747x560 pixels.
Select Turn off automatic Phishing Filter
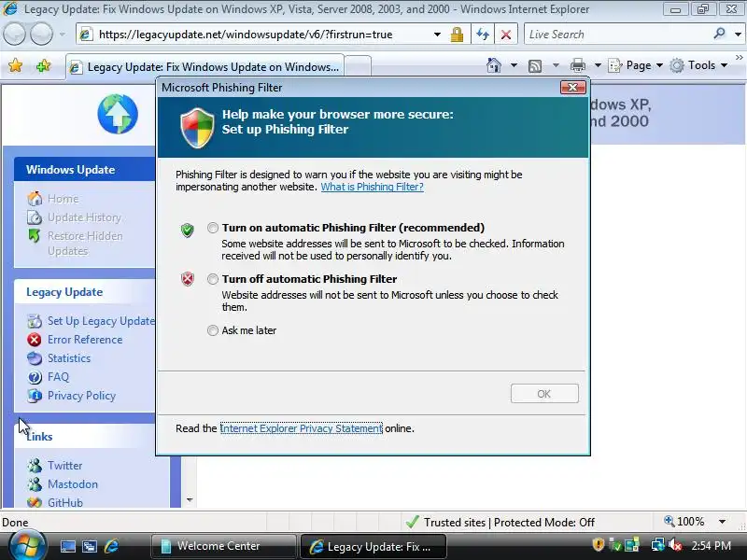click(213, 279)
